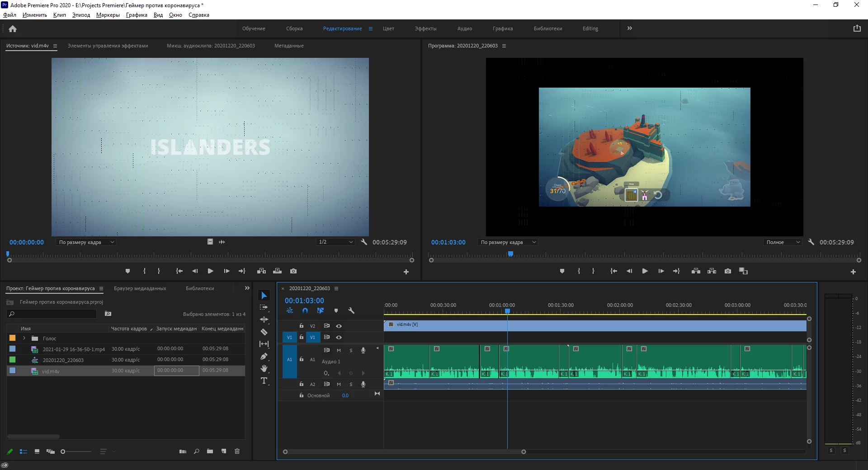Toggle V2 track visibility eye
Image resolution: width=868 pixels, height=470 pixels.
point(339,326)
